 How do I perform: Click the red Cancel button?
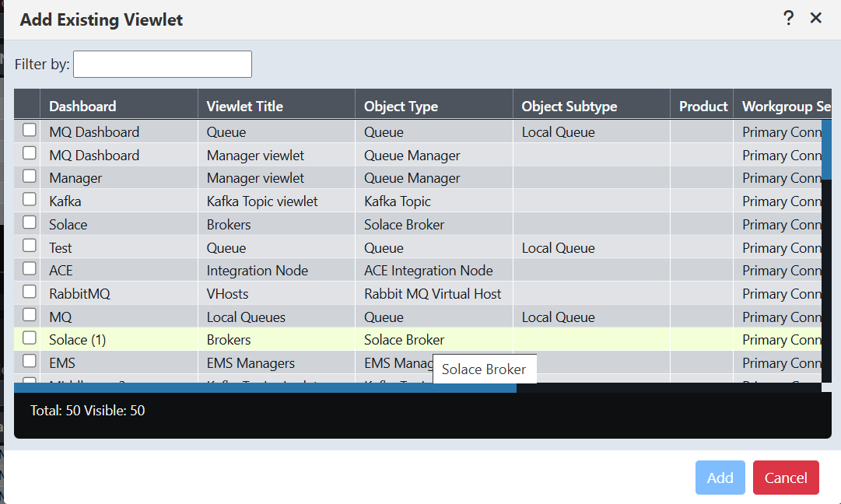pos(786,478)
